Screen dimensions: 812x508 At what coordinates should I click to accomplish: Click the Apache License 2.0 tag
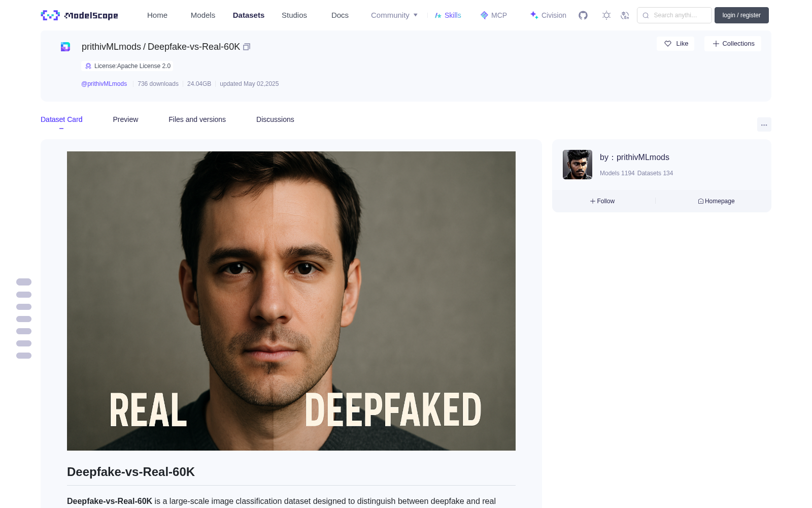coord(127,66)
